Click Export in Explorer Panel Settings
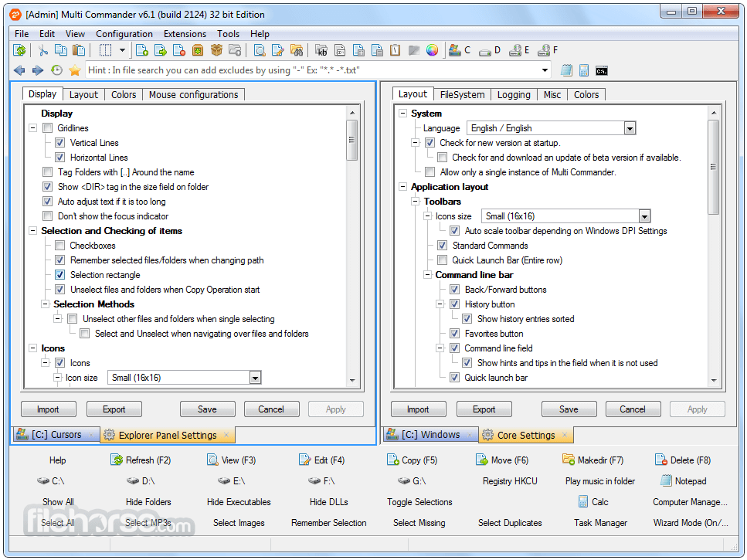The image size is (747, 560). coord(114,409)
